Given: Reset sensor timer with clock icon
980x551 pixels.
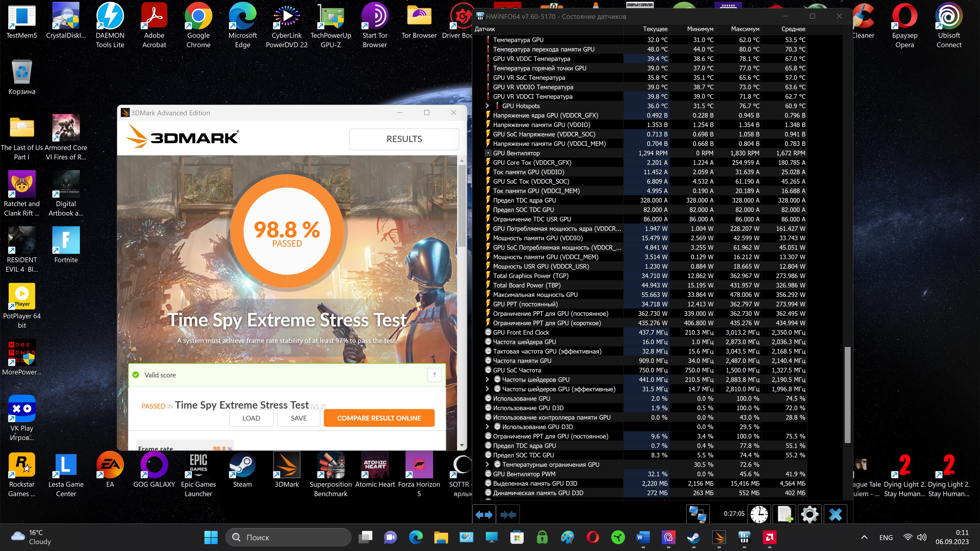Looking at the screenshot, I should click(x=759, y=515).
